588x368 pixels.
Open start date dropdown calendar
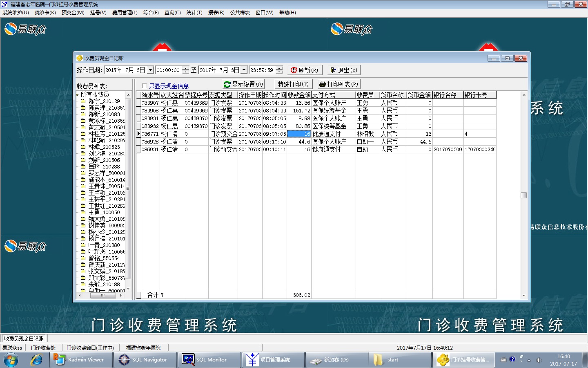(x=150, y=70)
